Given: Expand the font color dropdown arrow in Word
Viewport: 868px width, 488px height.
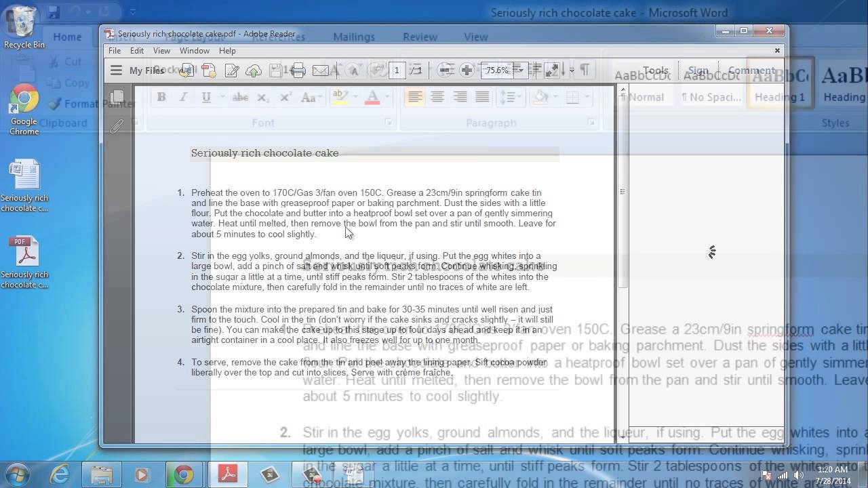Looking at the screenshot, I should tap(386, 98).
